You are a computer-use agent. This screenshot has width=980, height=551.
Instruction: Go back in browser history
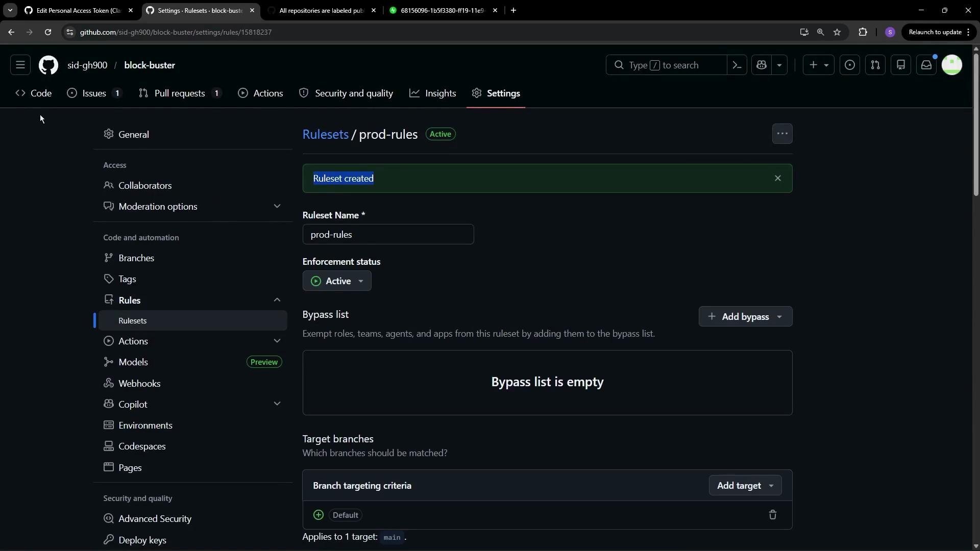click(x=11, y=32)
